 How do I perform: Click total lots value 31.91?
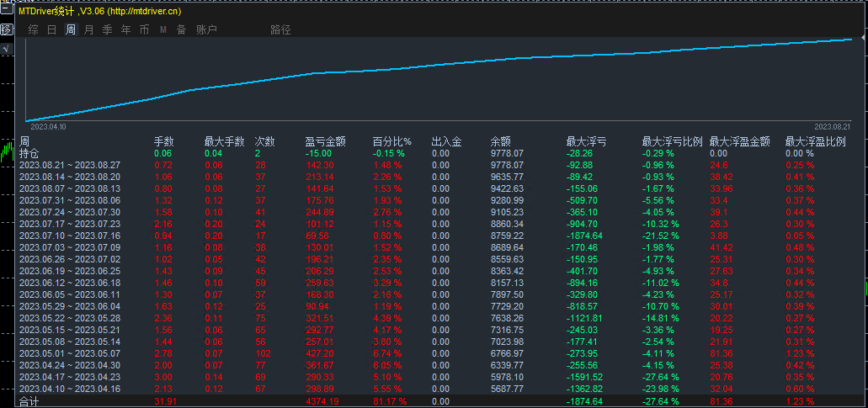[165, 402]
